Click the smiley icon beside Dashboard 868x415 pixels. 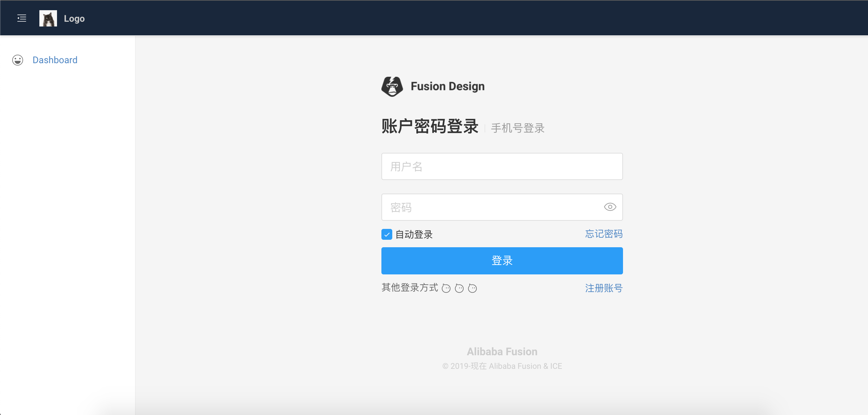click(x=17, y=60)
